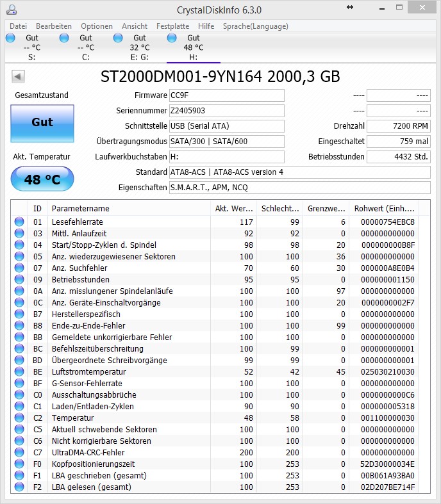
Task: Click the Akt. Wer... column header
Action: [x=234, y=208]
